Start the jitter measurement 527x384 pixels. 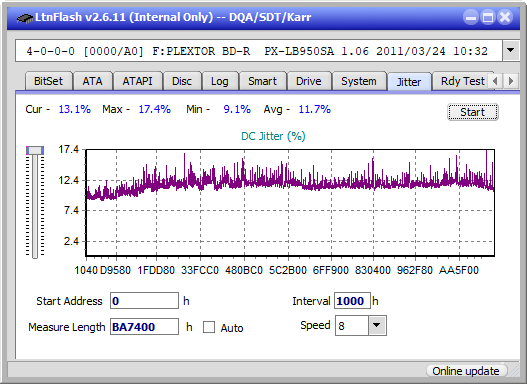(x=473, y=112)
